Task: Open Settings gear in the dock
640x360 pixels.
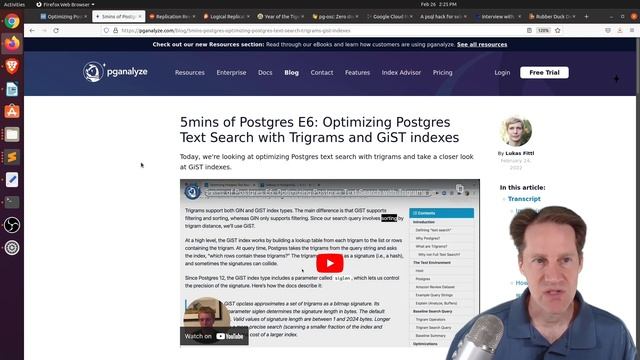Action: click(x=12, y=248)
